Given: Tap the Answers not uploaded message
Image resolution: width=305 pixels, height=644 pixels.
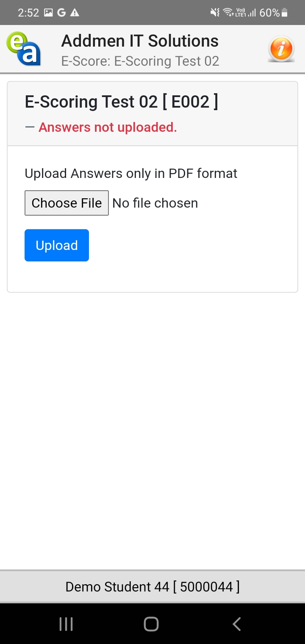Looking at the screenshot, I should 108,127.
